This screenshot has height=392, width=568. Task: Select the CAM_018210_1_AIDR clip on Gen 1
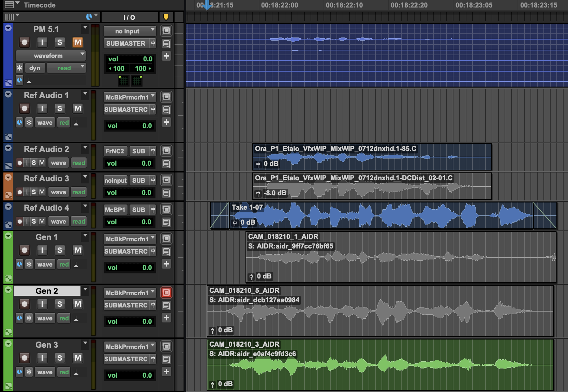coord(401,257)
